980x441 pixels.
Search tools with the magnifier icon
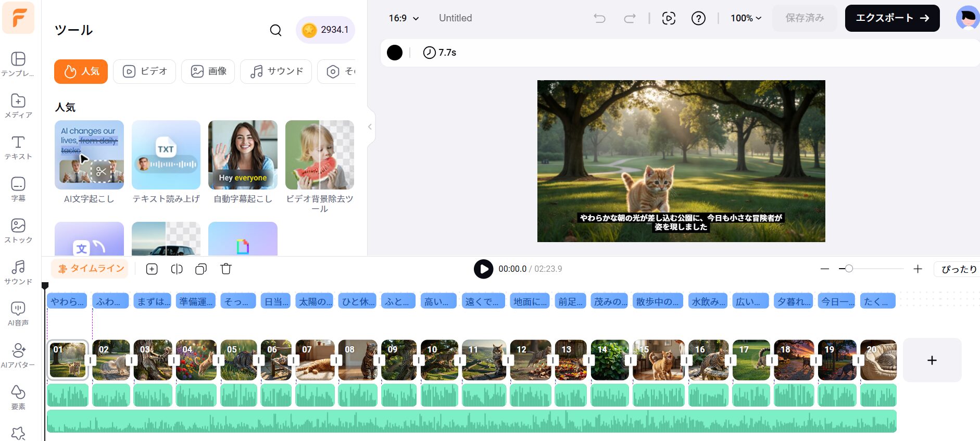point(275,30)
